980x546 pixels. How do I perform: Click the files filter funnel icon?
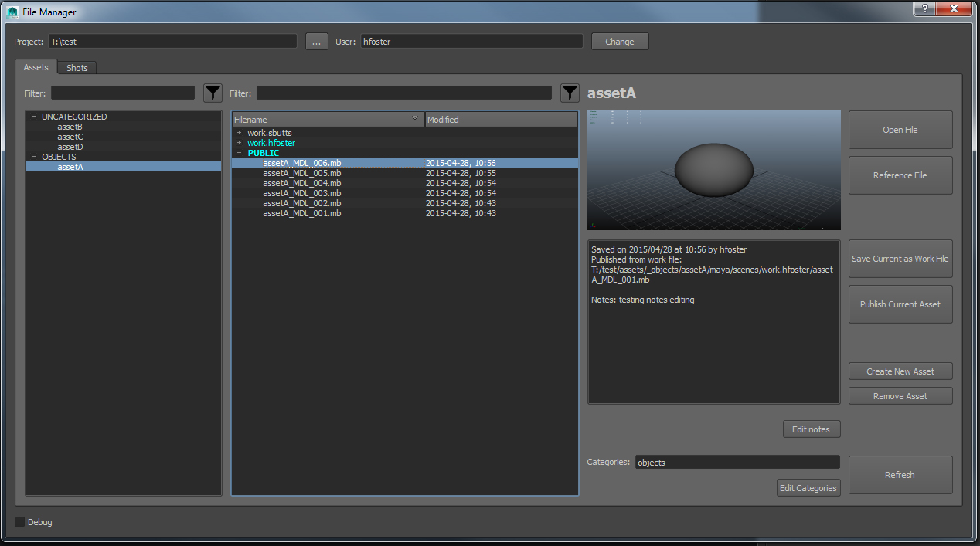[570, 93]
